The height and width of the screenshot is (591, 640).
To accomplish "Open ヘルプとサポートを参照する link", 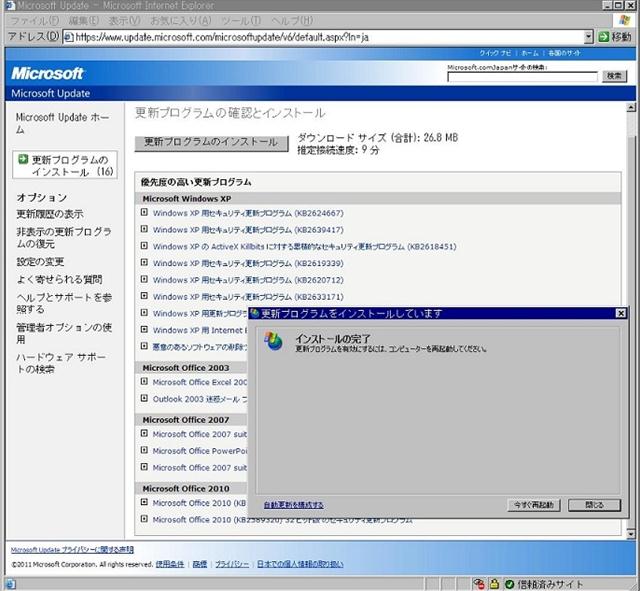I will coord(64,303).
